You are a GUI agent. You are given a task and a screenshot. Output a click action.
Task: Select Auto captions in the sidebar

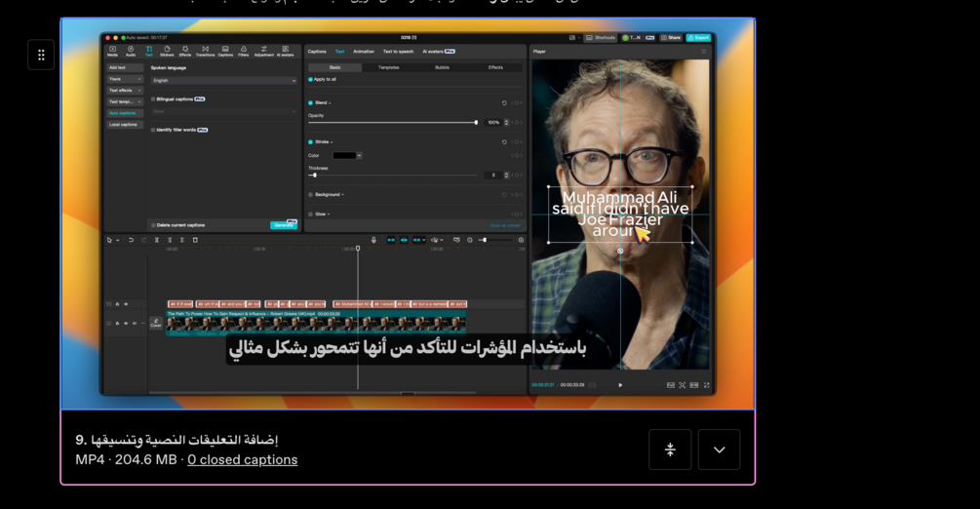125,113
